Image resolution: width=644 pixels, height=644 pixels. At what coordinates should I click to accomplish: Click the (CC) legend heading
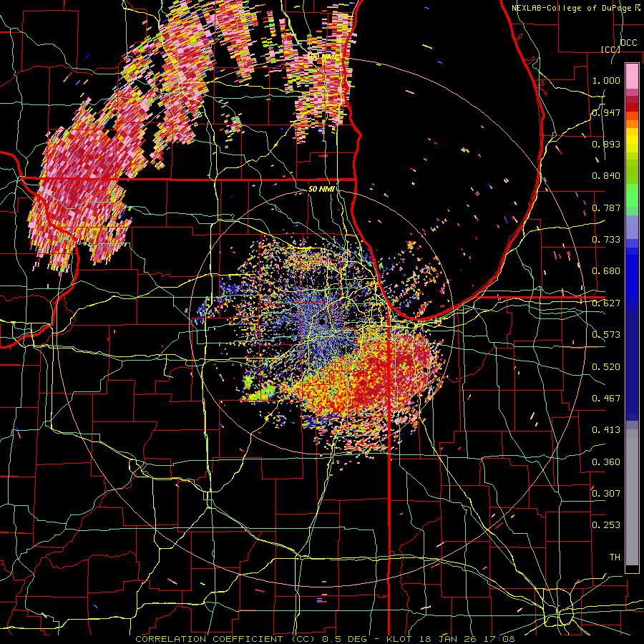pos(611,49)
